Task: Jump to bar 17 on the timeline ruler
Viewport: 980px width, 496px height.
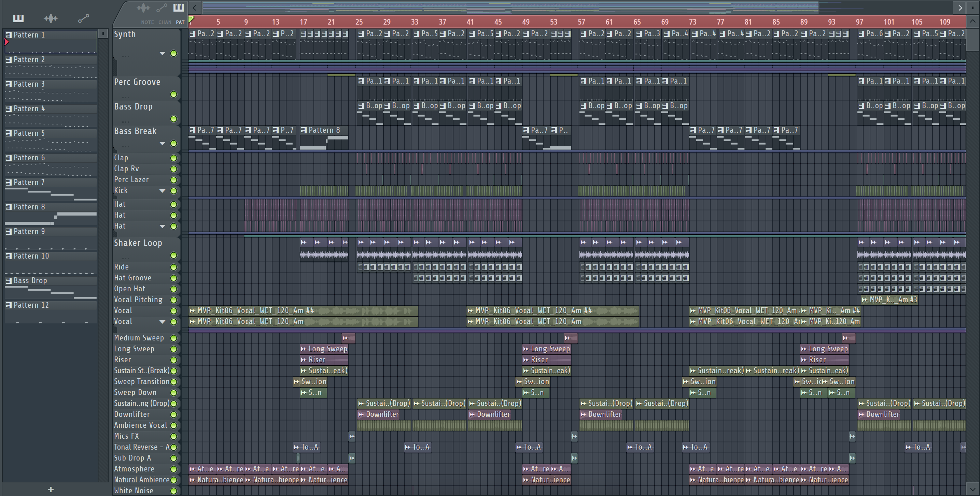Action: [303, 22]
